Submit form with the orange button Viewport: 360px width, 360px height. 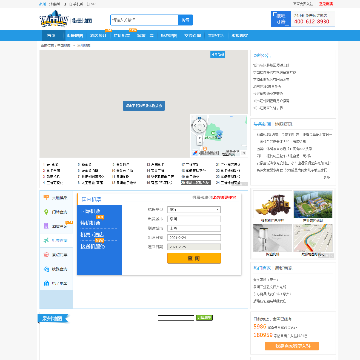coord(194,258)
